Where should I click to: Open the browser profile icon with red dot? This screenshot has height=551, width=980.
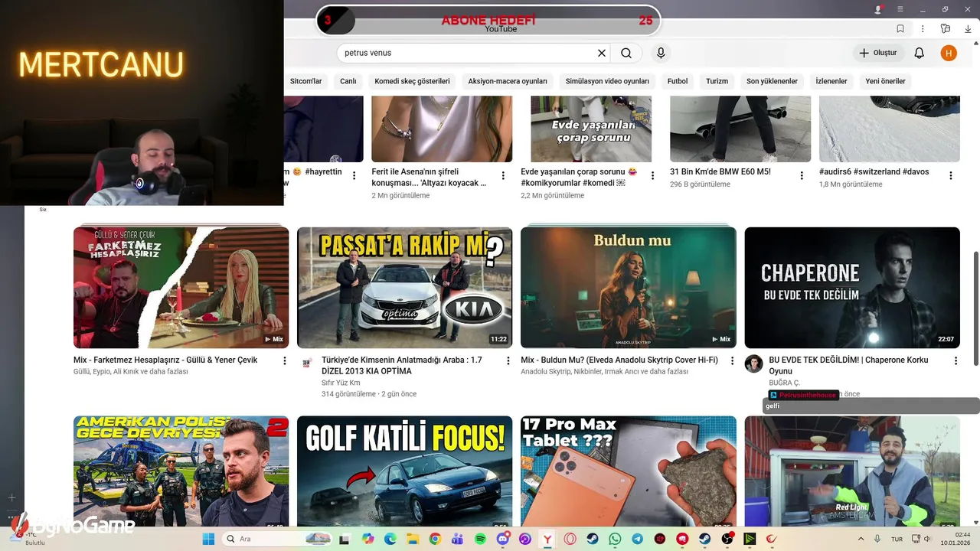pos(879,9)
